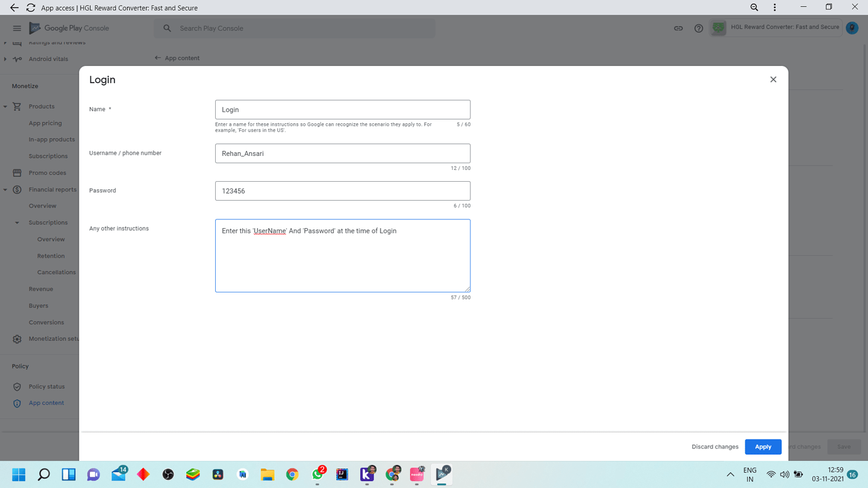This screenshot has width=868, height=488.
Task: Click the Search Play Console box
Action: click(294, 28)
